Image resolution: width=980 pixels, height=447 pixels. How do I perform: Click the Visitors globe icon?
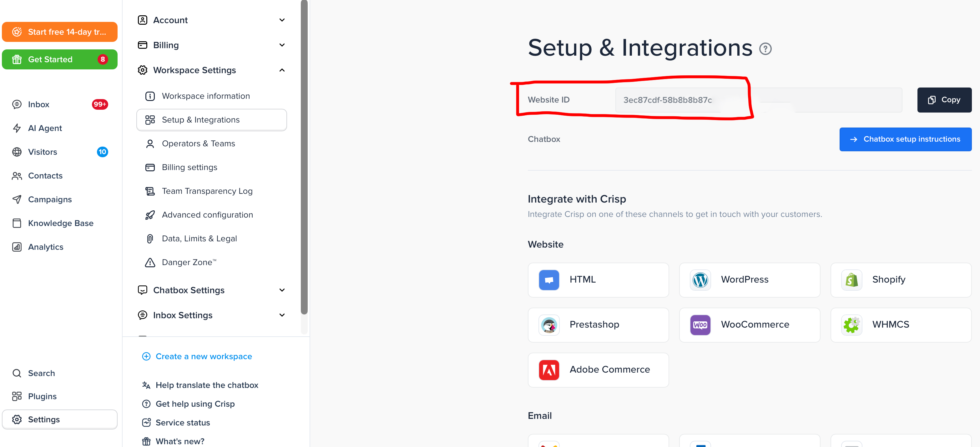[x=17, y=152]
